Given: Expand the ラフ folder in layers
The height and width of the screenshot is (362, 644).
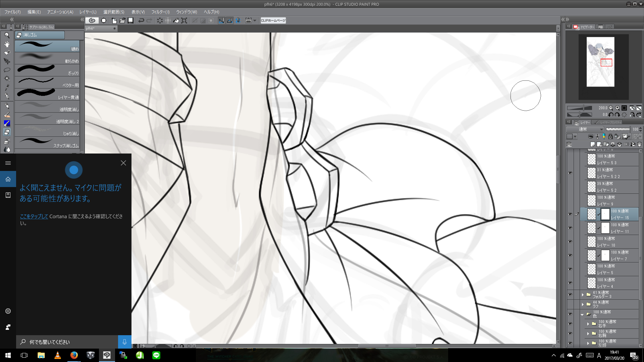Looking at the screenshot, I should pyautogui.click(x=583, y=304).
